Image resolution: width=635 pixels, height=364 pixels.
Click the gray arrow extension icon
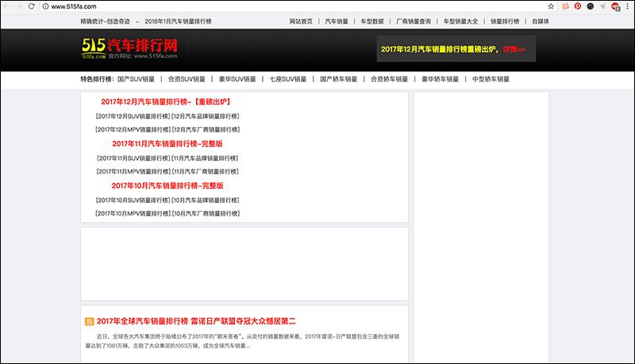pos(603,6)
